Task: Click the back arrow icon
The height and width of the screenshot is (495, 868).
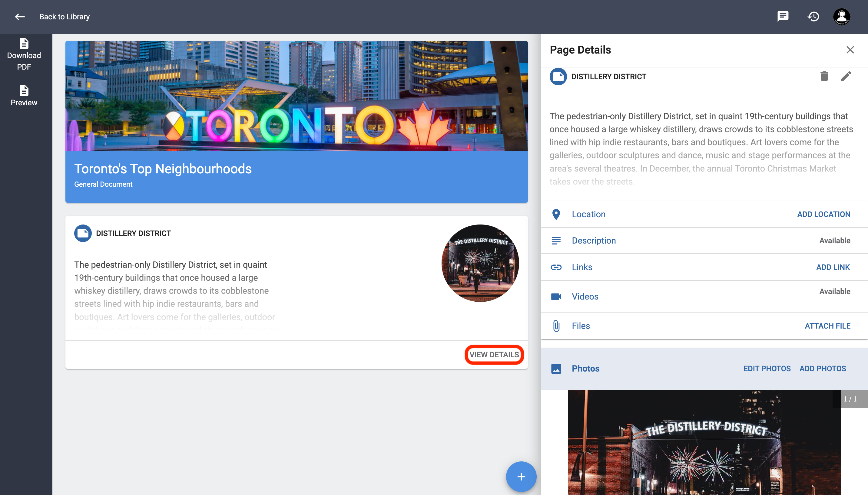Action: click(x=20, y=17)
